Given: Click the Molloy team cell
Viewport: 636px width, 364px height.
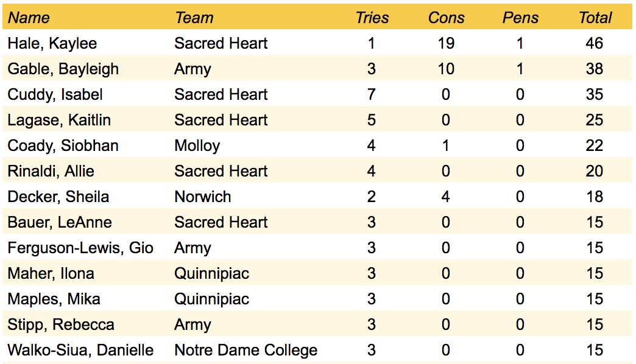Looking at the screenshot, I should click(x=197, y=145).
